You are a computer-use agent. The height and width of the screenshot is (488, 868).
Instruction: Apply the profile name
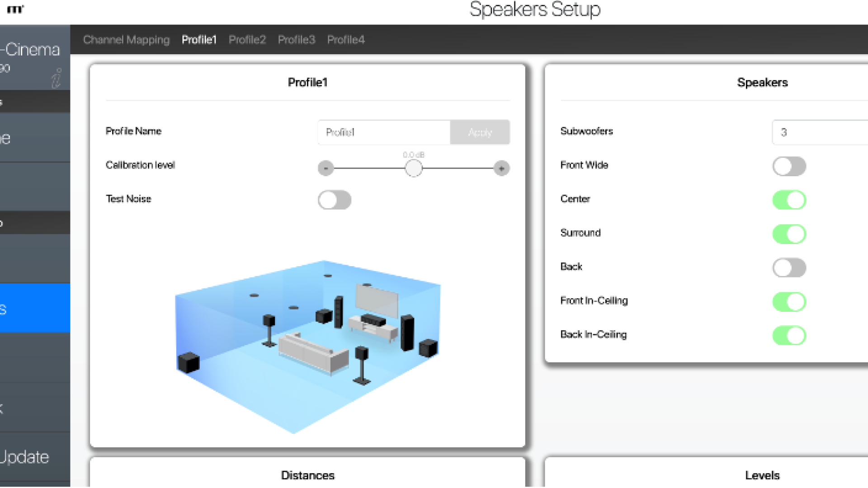[x=480, y=132]
